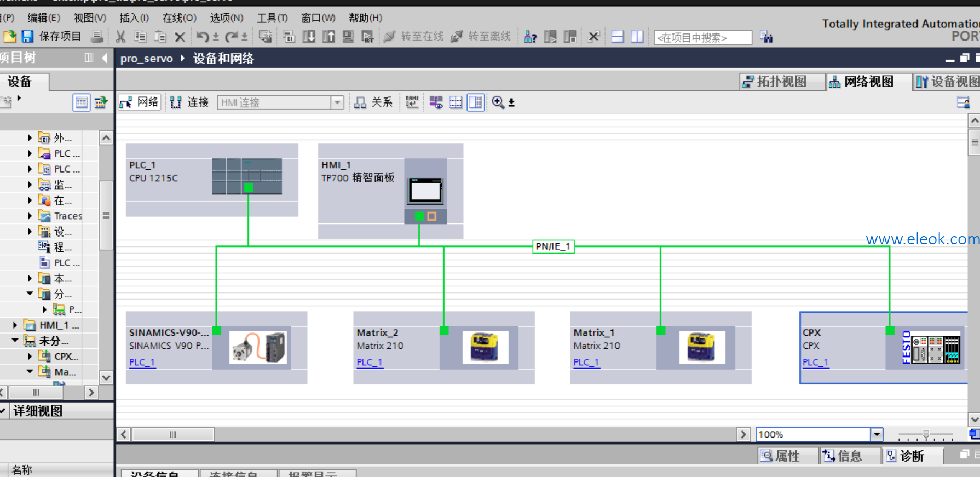Collapse the details view (详细视图) section
This screenshot has height=477, width=980.
(x=3, y=411)
